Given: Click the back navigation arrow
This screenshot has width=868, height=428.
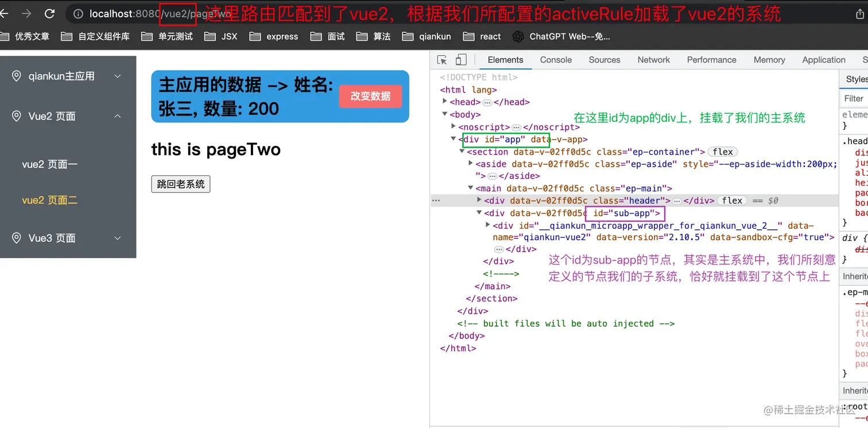Looking at the screenshot, I should pyautogui.click(x=5, y=13).
